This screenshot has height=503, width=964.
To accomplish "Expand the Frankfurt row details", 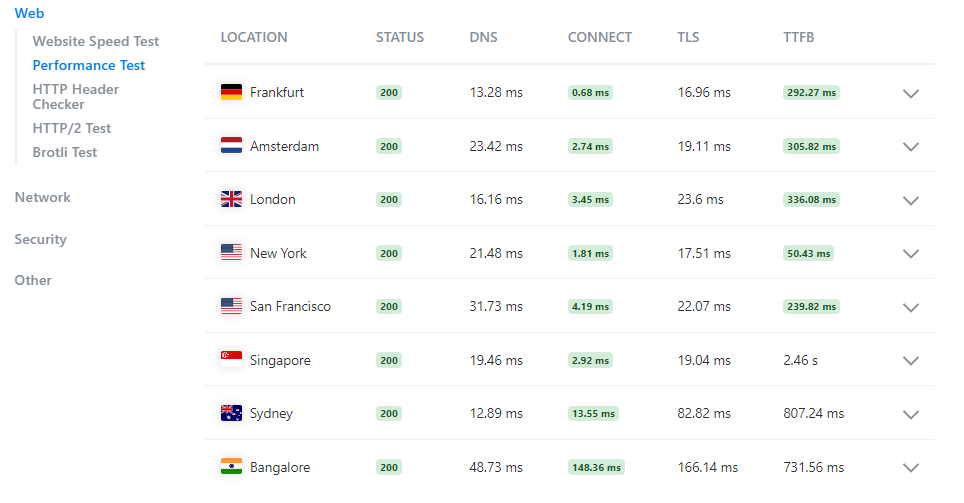I will pos(910,93).
